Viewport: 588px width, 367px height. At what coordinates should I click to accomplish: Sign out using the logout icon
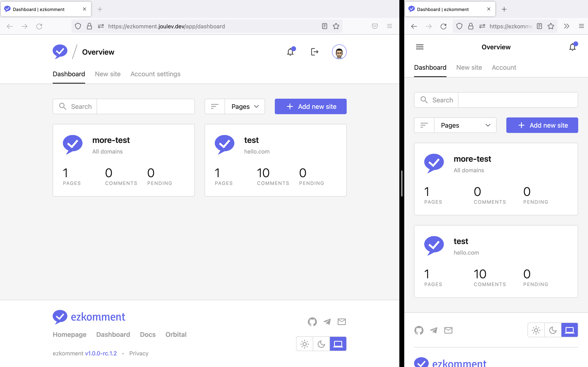(315, 52)
